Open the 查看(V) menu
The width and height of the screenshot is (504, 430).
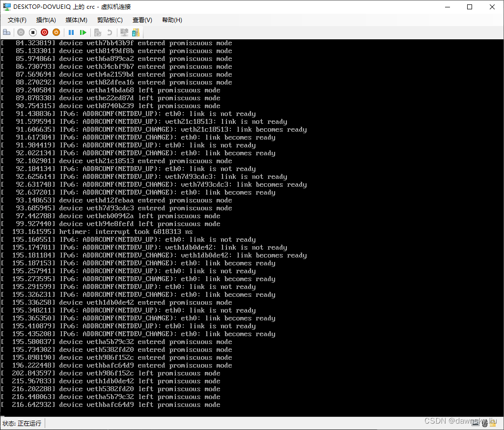click(x=141, y=20)
